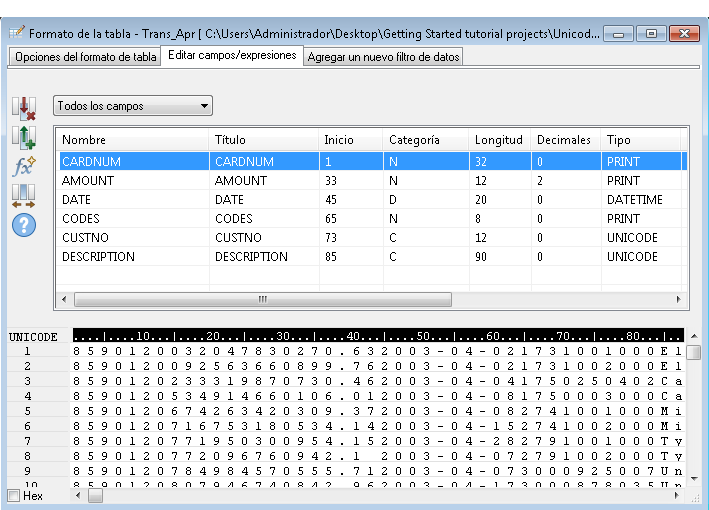Click the add field icon with green plus
709x510 pixels.
[24, 138]
